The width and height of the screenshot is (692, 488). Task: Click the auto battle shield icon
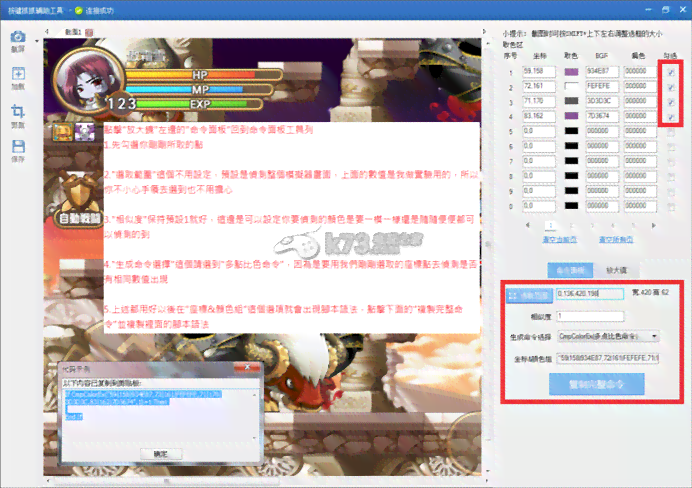click(78, 198)
